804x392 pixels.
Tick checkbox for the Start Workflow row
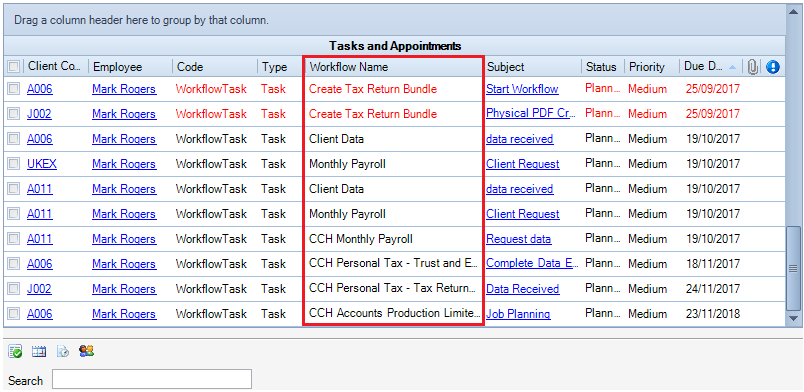(x=14, y=89)
